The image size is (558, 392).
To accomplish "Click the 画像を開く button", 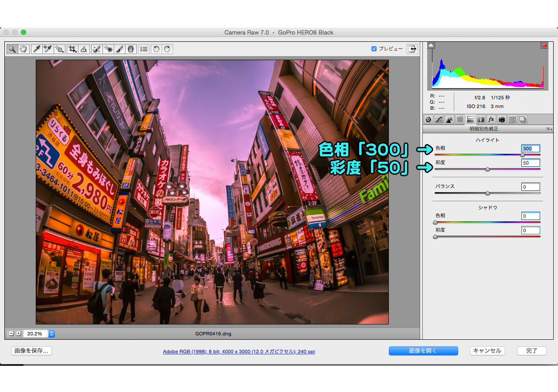I will [x=423, y=351].
